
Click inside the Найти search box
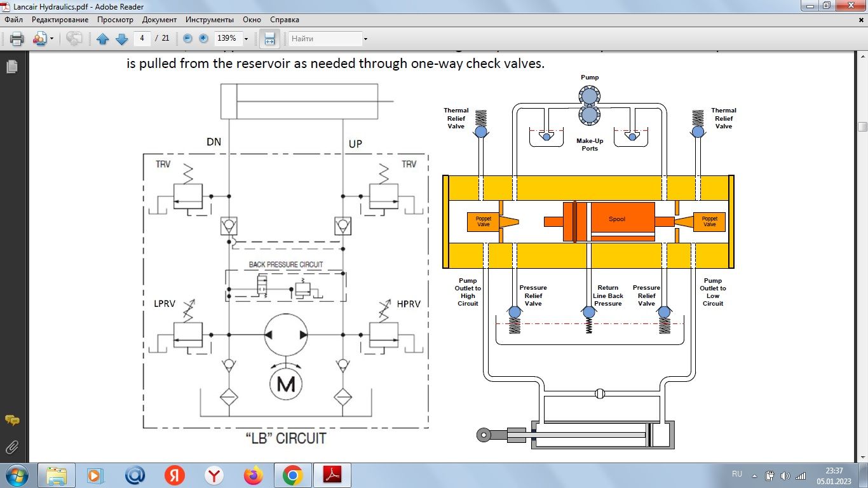click(324, 39)
